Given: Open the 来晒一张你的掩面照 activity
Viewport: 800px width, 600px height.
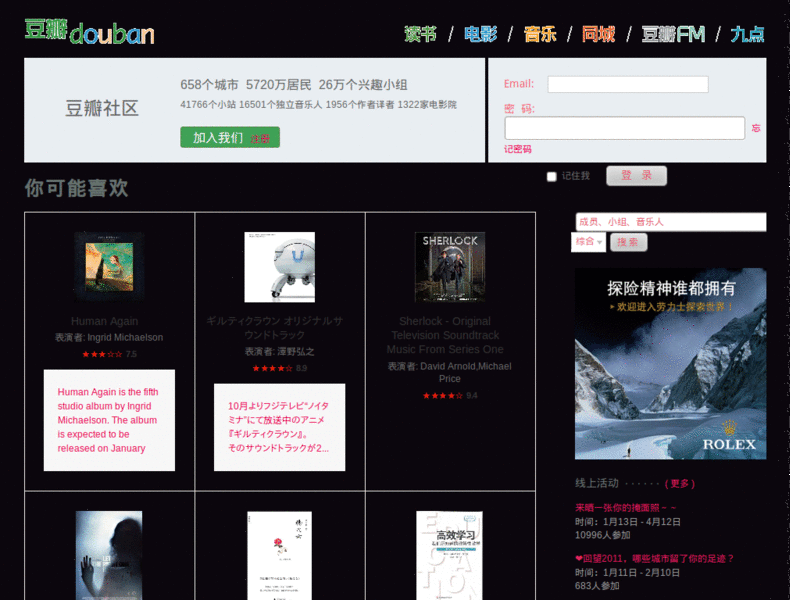Looking at the screenshot, I should (626, 508).
